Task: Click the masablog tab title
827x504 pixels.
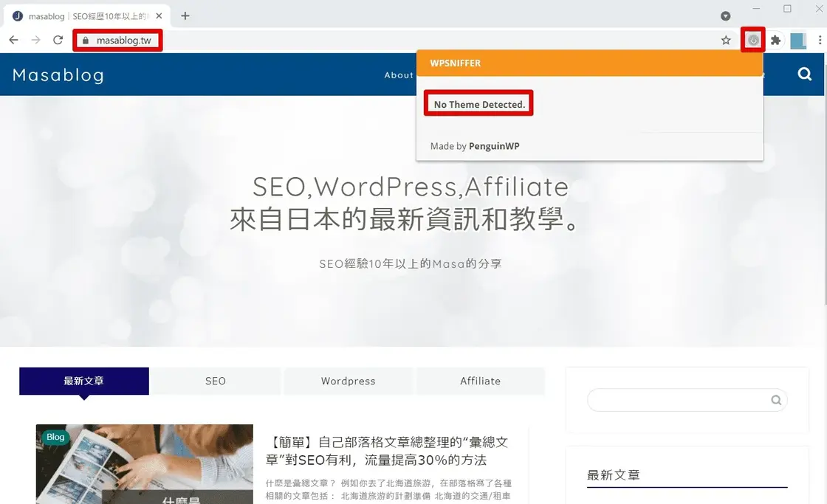Action: [88, 16]
